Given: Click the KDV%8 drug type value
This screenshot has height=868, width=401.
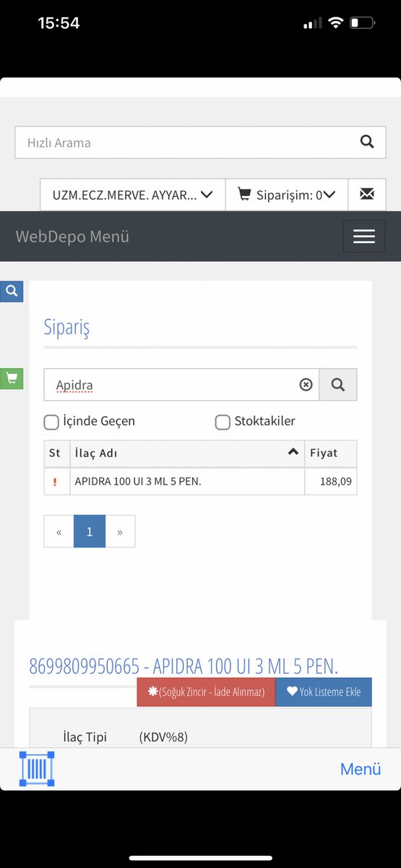Looking at the screenshot, I should pyautogui.click(x=163, y=737).
